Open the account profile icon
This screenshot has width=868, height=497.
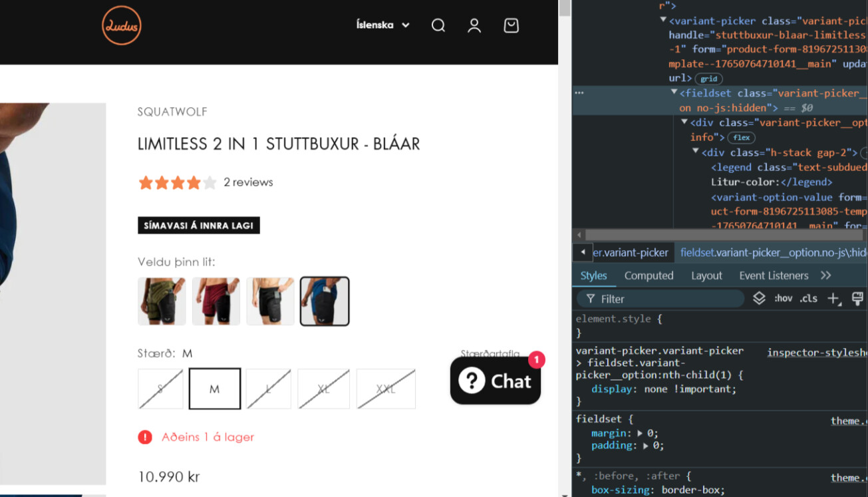tap(474, 25)
